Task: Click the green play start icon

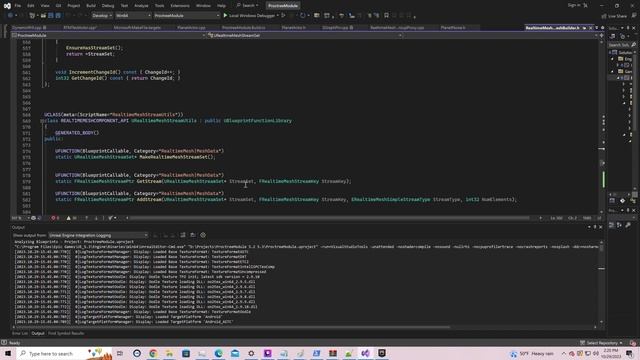Action: (x=225, y=16)
